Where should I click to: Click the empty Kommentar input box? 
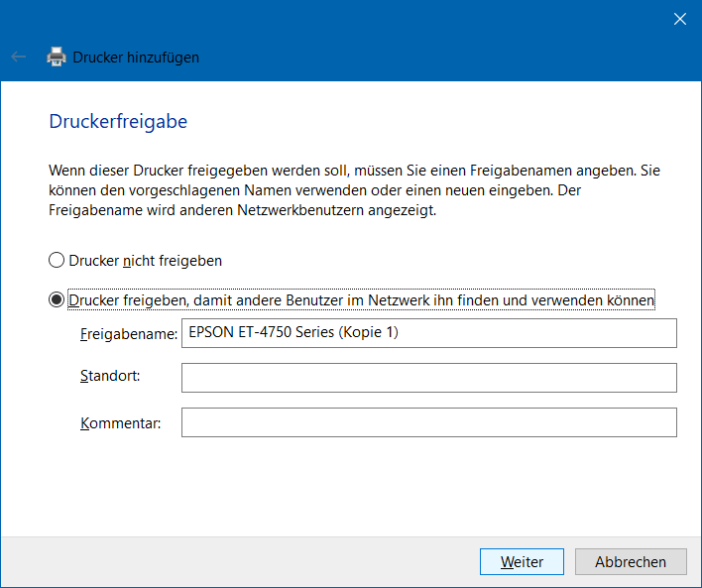(428, 422)
